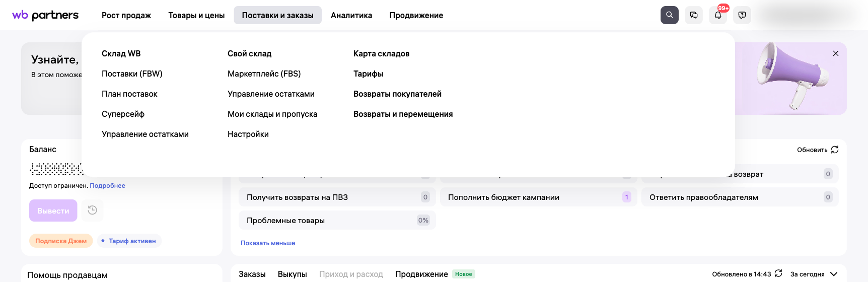Click the Свой склад heading
This screenshot has width=868, height=282.
[249, 53]
